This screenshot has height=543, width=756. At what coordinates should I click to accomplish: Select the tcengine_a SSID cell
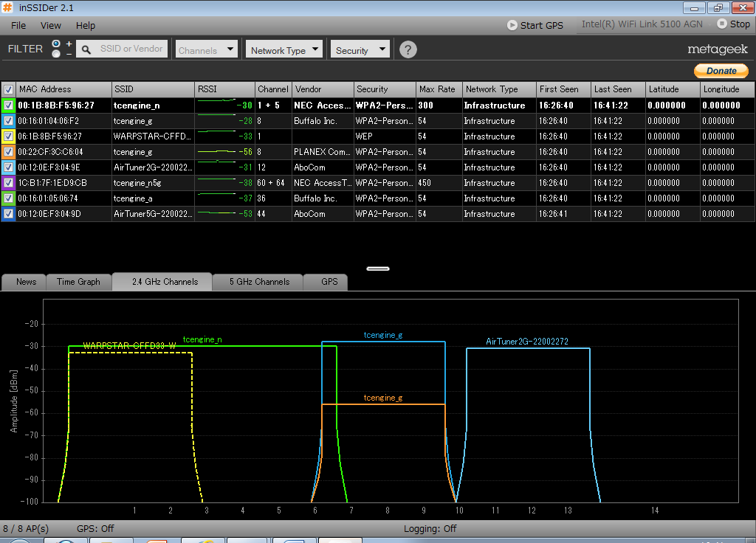click(154, 198)
